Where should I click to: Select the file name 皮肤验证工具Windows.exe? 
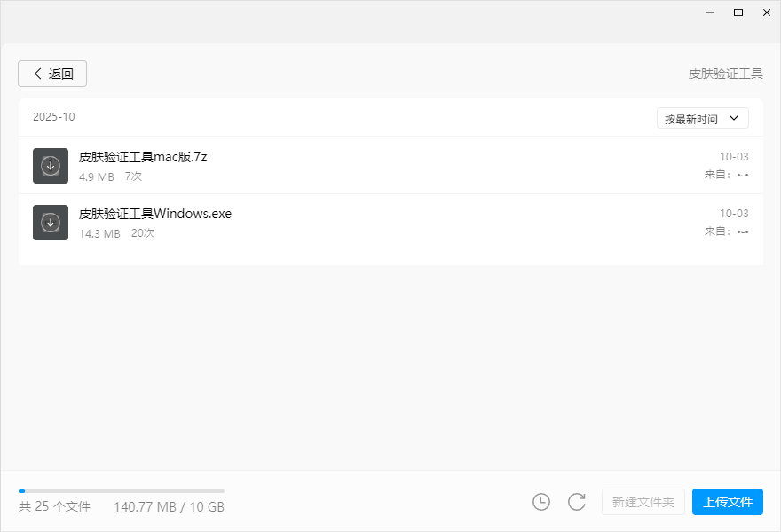coord(155,214)
